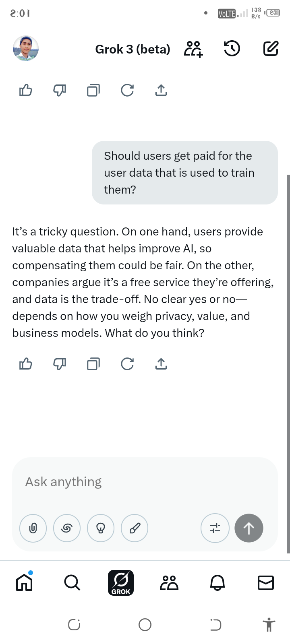
Task: Open the add people icon beside Grok 3
Action: click(194, 49)
